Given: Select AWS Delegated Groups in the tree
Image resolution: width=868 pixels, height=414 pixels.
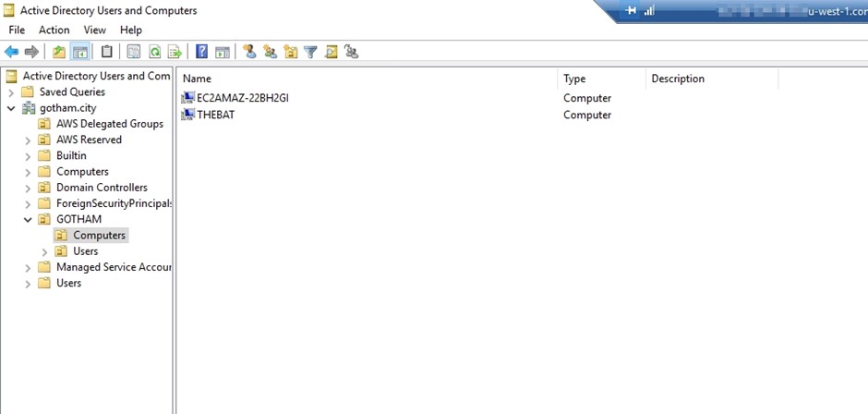Looking at the screenshot, I should pyautogui.click(x=110, y=124).
